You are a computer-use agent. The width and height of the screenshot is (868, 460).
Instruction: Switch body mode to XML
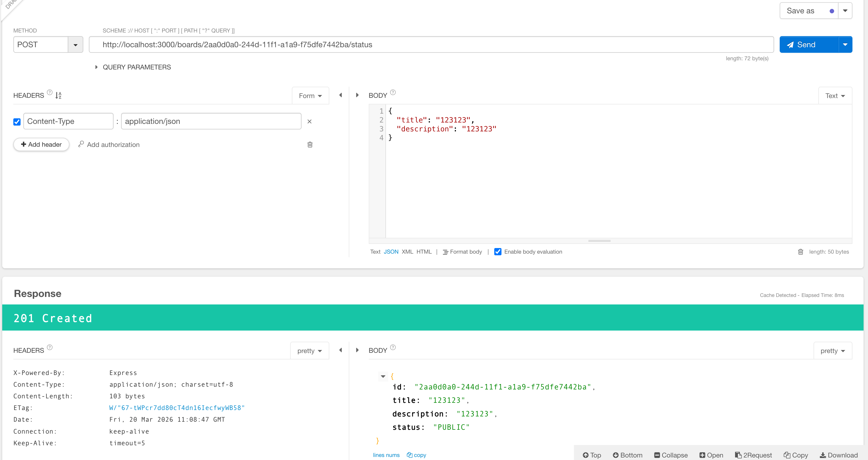pos(407,252)
